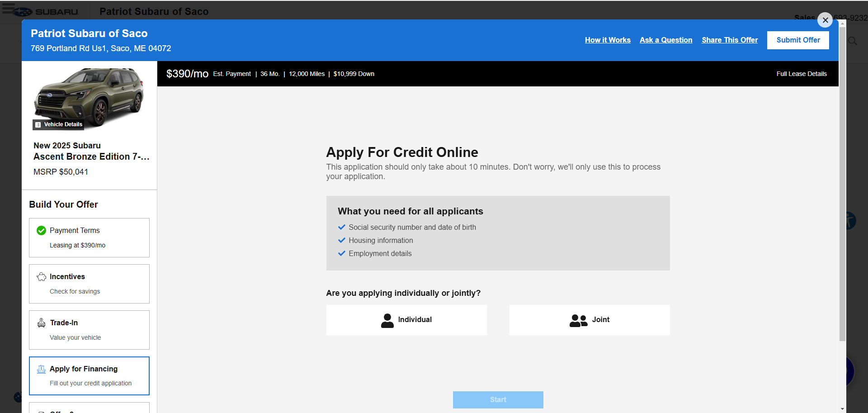Click the '36 Mo.' term text
Viewport: 868px width, 413px height.
270,74
